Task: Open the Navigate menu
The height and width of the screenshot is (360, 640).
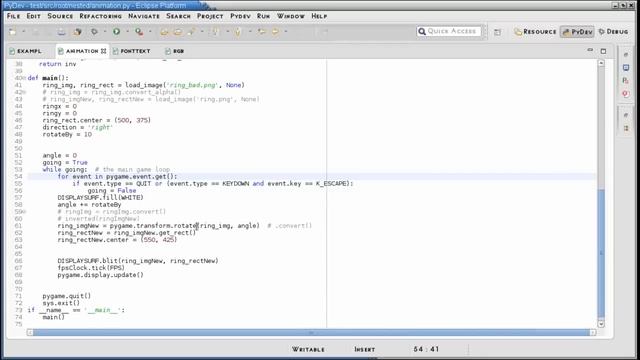Action: tap(144, 16)
